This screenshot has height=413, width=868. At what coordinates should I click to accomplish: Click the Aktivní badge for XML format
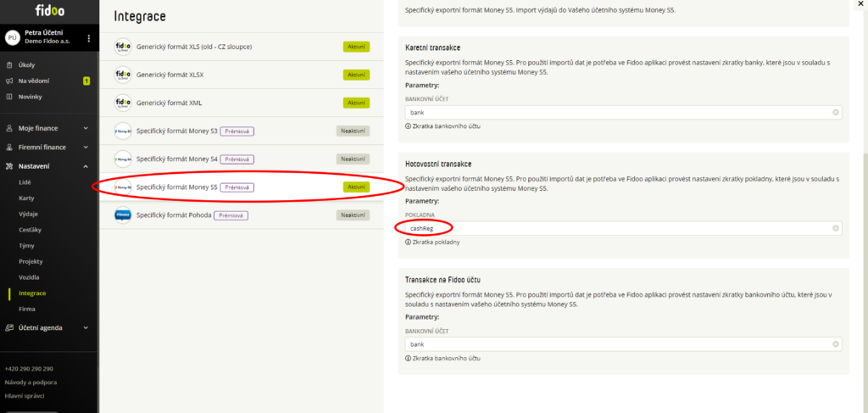coord(356,103)
